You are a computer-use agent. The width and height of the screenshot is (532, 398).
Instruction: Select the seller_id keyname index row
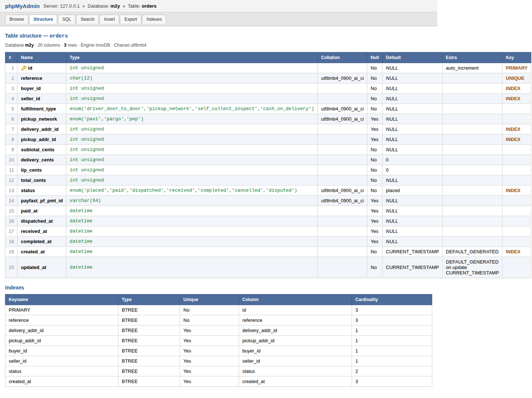point(219,361)
